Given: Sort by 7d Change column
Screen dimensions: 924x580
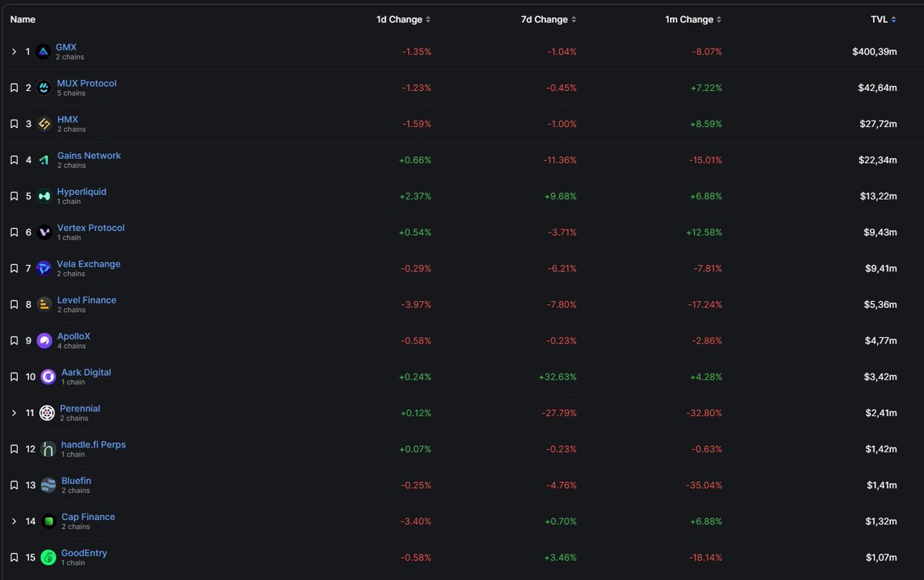Looking at the screenshot, I should tap(548, 19).
